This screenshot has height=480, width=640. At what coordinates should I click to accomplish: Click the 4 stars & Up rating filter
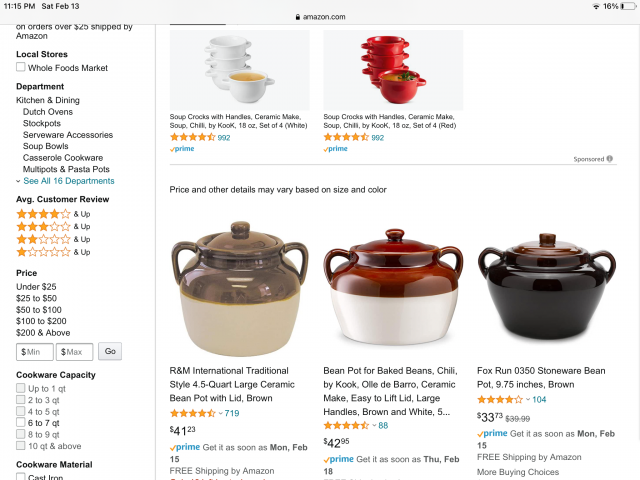(43, 214)
